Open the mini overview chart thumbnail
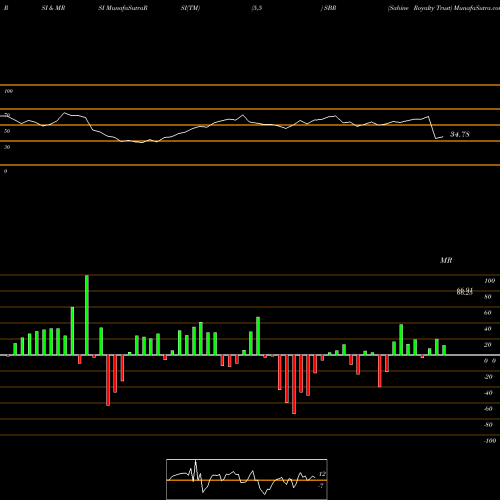The height and width of the screenshot is (500, 500). (247, 479)
